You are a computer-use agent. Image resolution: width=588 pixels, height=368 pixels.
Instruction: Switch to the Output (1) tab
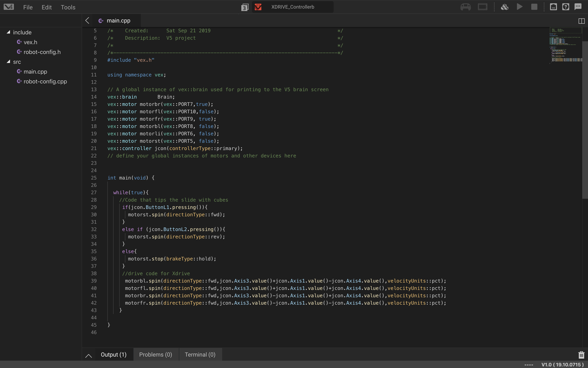point(114,355)
